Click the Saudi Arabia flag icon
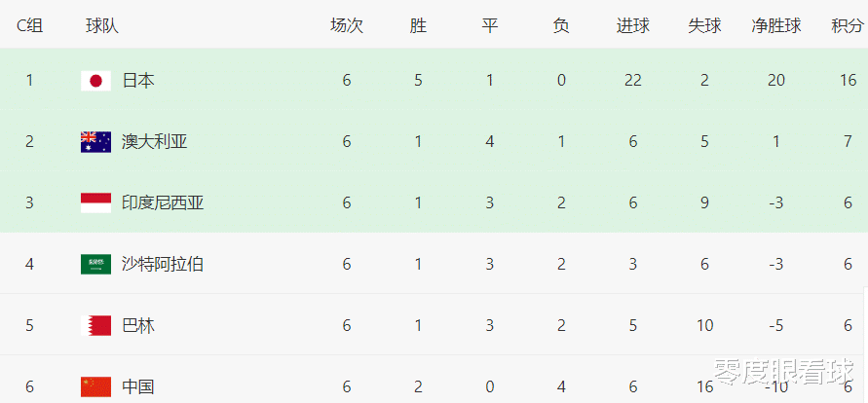Screen dimensions: 868x403 (x=95, y=264)
